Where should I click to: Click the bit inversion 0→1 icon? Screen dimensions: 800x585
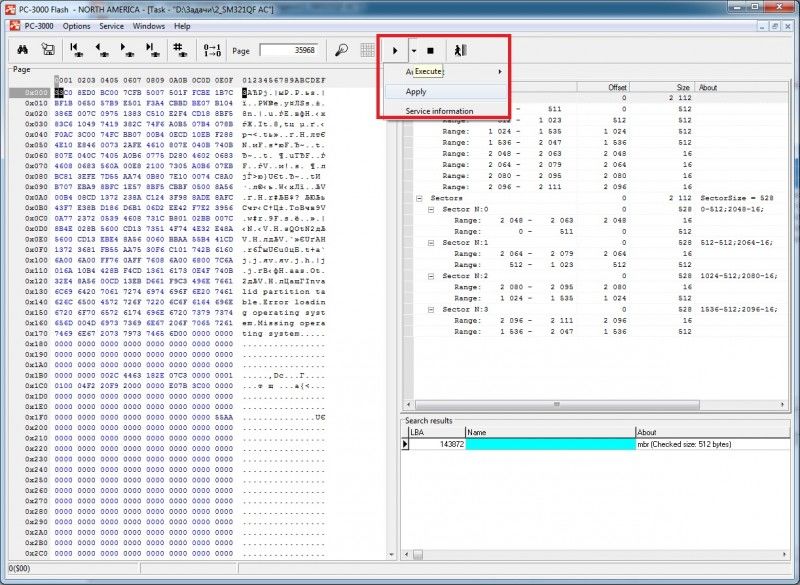tap(212, 50)
